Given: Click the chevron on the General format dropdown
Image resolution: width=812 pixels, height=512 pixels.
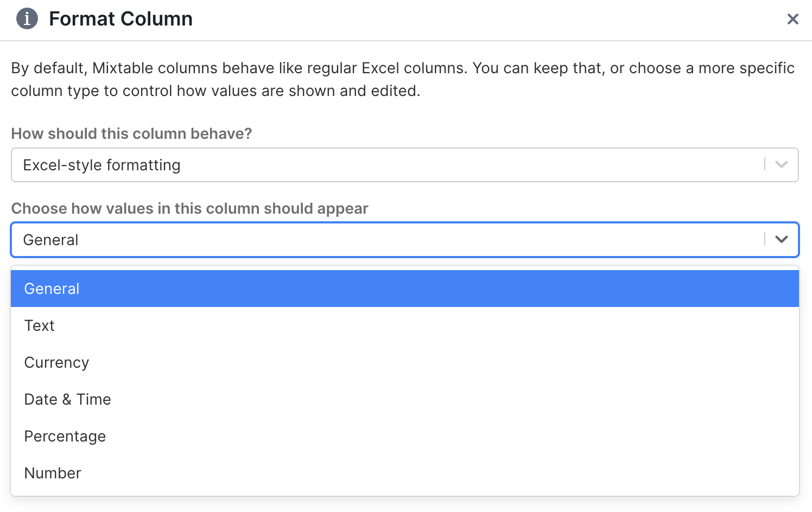Looking at the screenshot, I should pos(782,239).
